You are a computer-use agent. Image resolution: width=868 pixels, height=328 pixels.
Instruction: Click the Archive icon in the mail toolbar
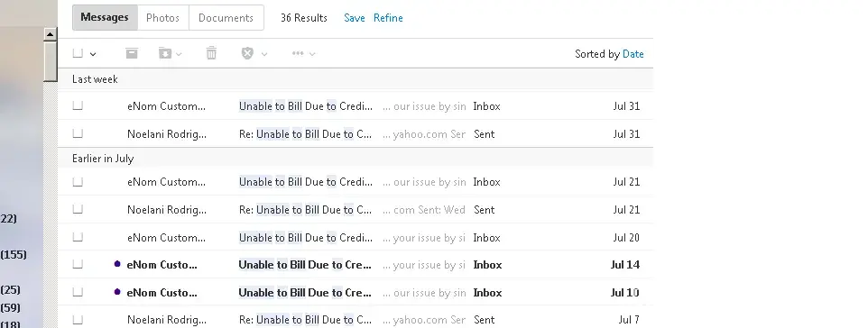point(132,53)
